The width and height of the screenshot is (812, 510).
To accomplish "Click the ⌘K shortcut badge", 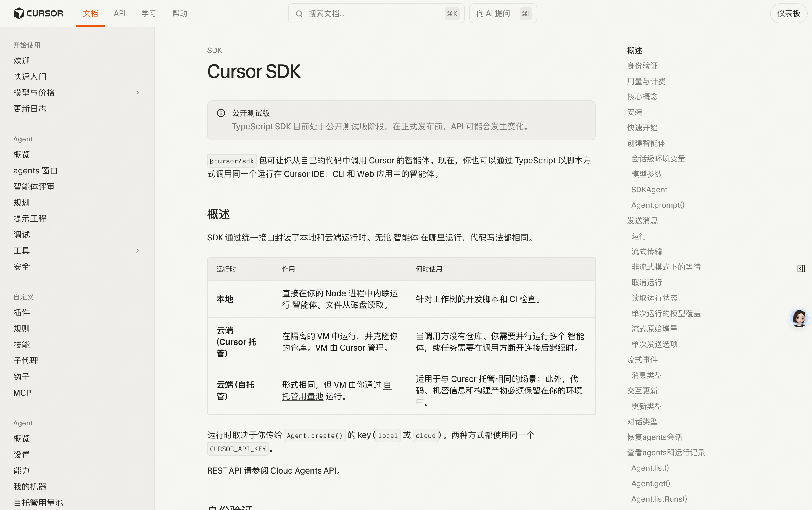I will click(x=452, y=14).
